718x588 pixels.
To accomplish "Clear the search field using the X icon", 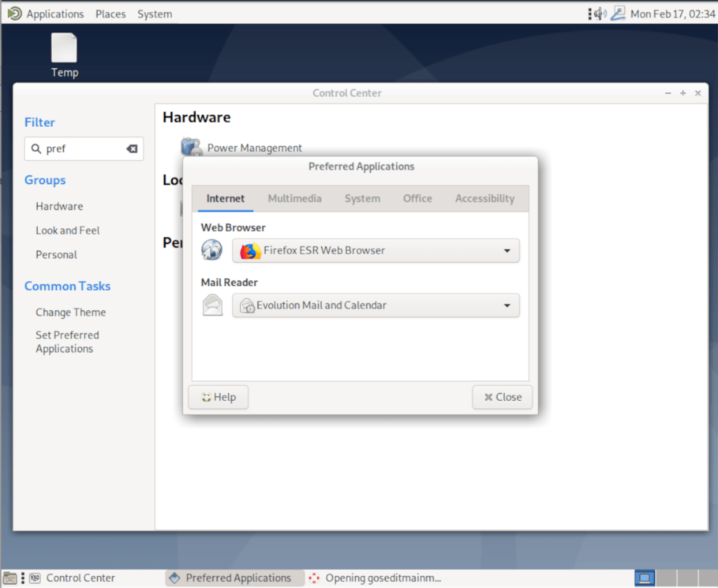I will (132, 149).
